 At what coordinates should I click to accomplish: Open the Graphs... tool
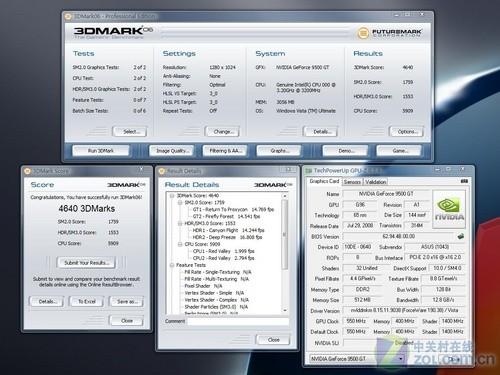point(279,151)
